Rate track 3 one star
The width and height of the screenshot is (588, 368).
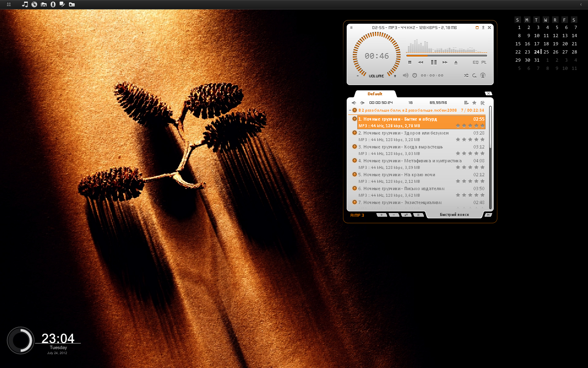[x=458, y=153]
